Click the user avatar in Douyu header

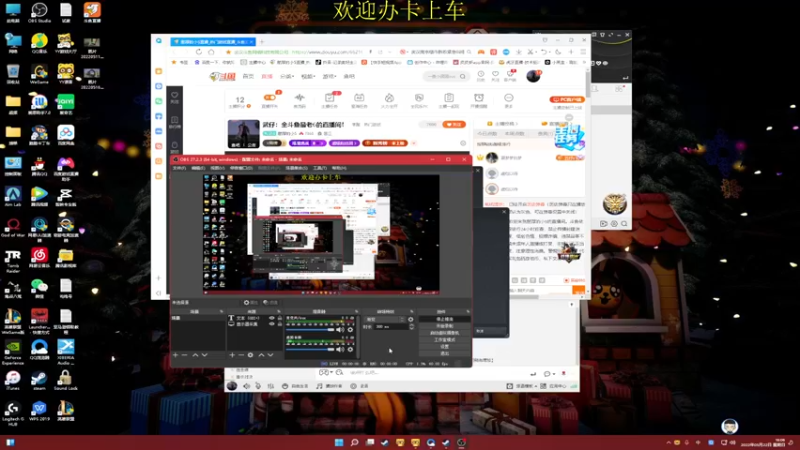(x=533, y=76)
